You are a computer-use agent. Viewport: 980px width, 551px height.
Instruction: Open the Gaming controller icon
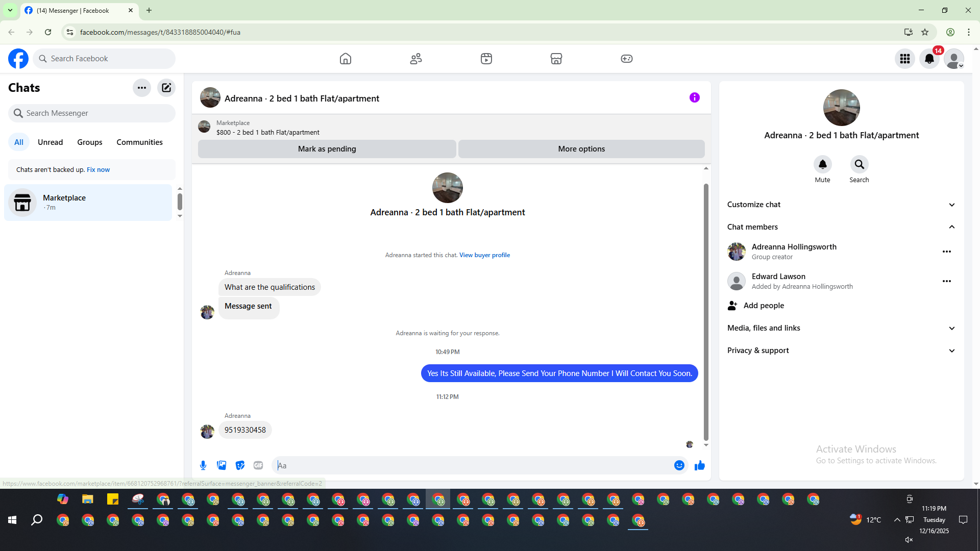(x=627, y=59)
